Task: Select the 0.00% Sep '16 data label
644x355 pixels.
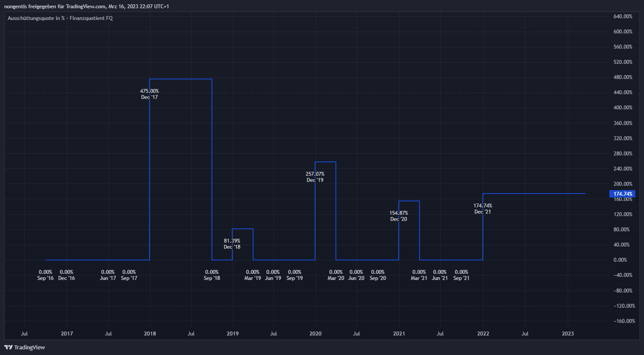Action: (x=46, y=275)
